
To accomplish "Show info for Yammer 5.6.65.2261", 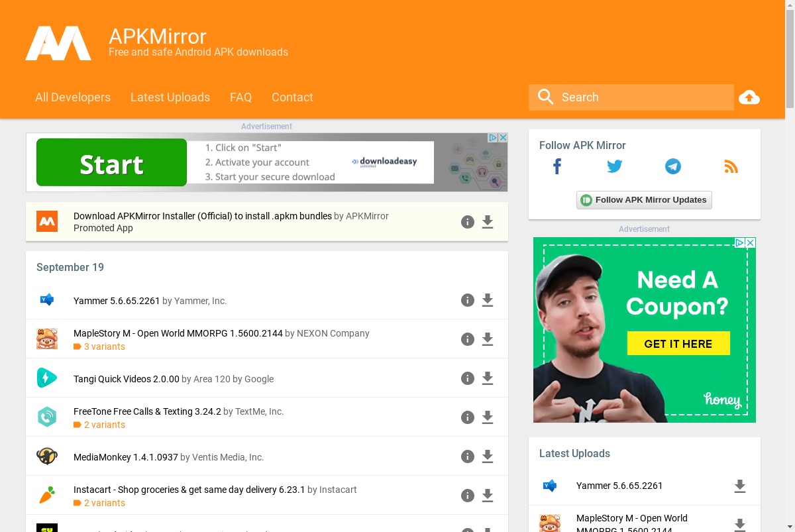I will tap(468, 300).
